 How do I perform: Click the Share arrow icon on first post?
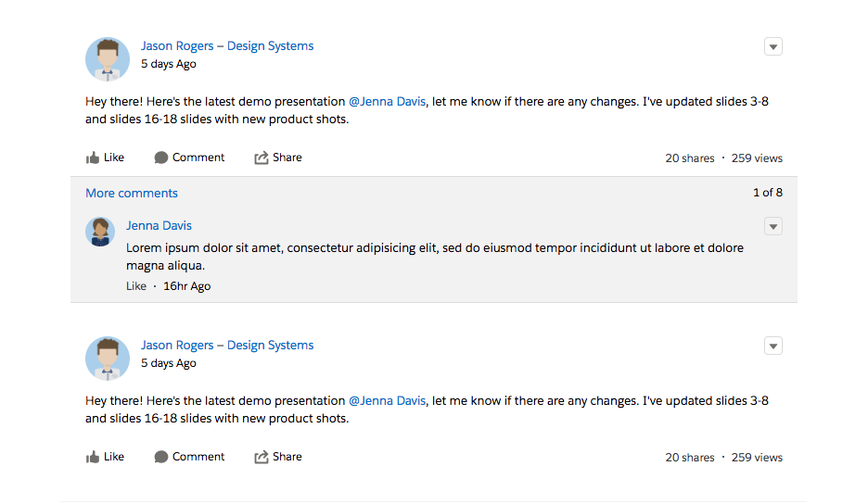coord(262,158)
